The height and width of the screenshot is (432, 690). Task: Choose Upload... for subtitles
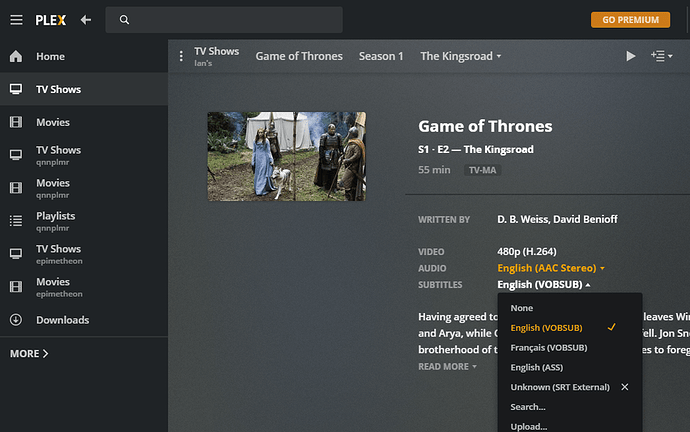tap(570, 426)
